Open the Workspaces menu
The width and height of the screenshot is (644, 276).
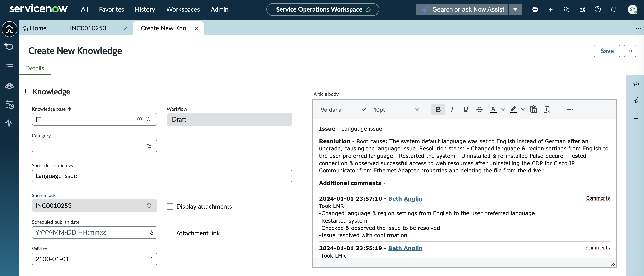pyautogui.click(x=183, y=9)
